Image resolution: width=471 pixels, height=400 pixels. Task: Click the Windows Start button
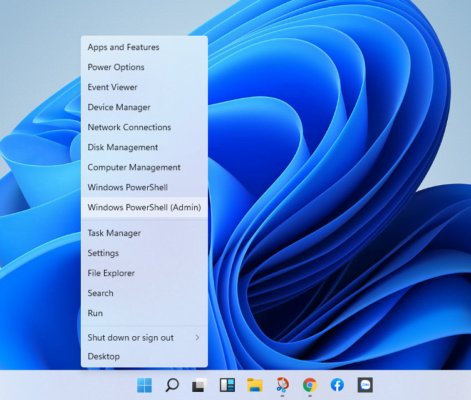pyautogui.click(x=144, y=385)
